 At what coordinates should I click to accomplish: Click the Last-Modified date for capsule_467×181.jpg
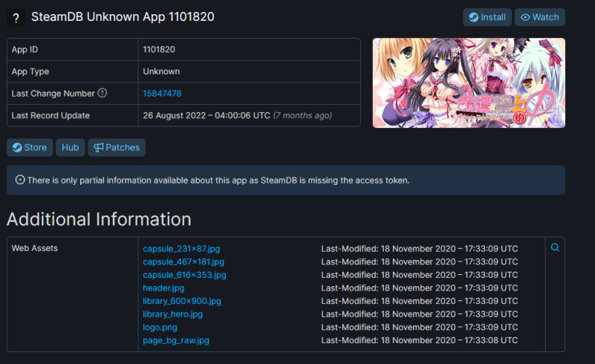pos(420,262)
